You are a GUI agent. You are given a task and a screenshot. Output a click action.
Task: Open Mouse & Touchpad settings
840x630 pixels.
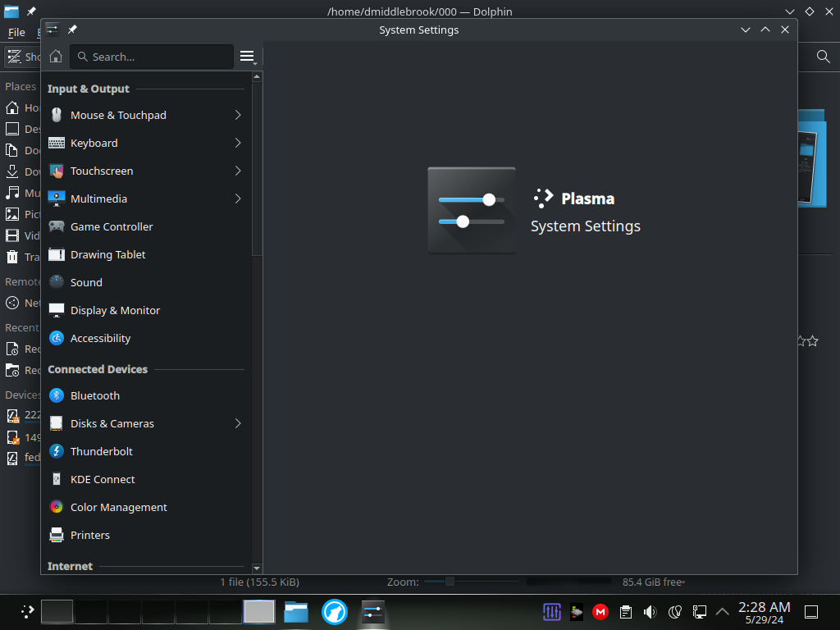[x=146, y=115]
